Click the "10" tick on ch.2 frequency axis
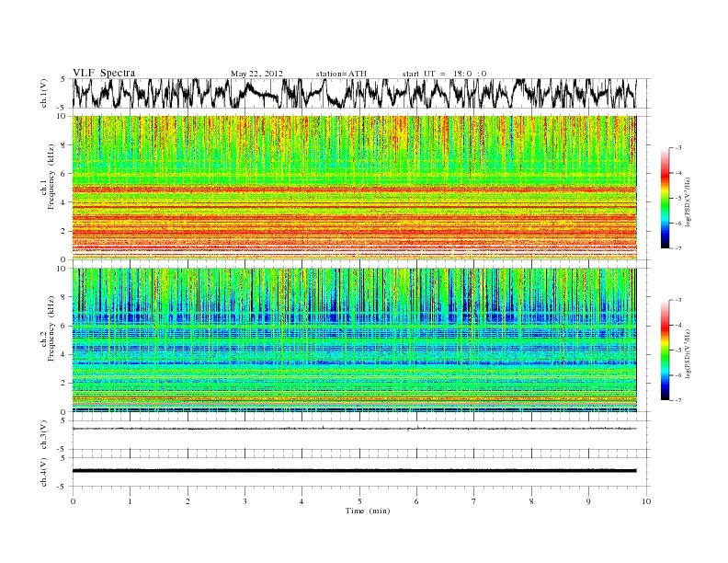The image size is (728, 563). pyautogui.click(x=63, y=269)
